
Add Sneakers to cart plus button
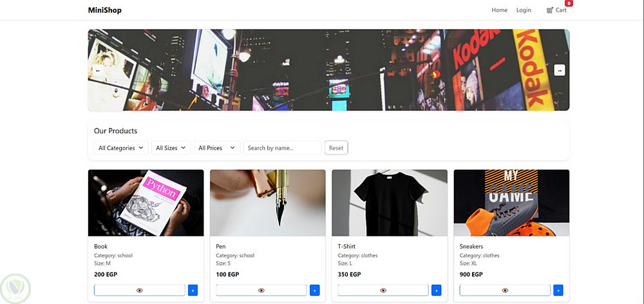[x=558, y=290]
